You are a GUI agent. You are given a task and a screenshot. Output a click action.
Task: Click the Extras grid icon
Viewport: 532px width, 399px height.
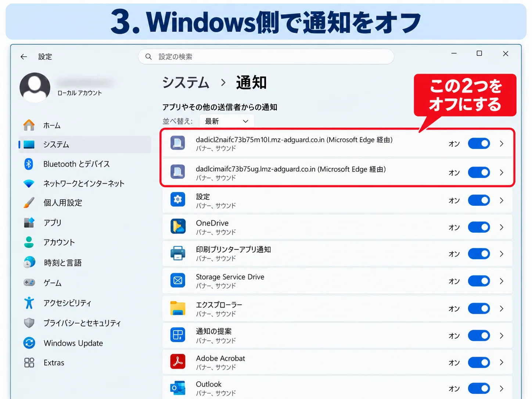click(29, 363)
